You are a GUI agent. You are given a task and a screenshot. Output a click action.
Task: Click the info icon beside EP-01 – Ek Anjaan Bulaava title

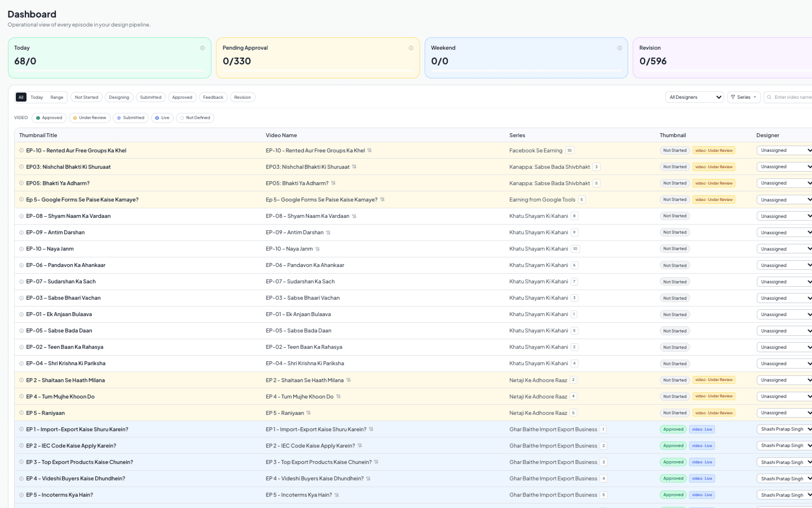pos(21,314)
